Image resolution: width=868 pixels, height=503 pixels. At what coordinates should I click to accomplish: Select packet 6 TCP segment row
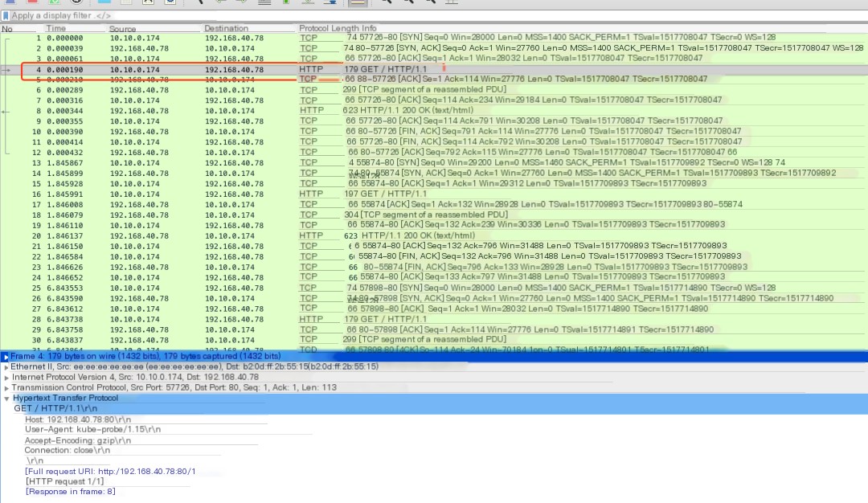(x=434, y=90)
